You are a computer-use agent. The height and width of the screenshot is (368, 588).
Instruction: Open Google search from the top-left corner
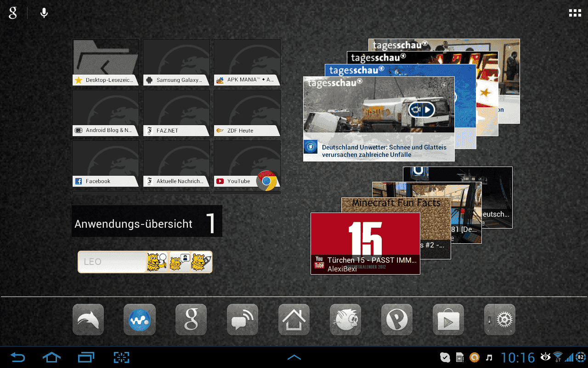(13, 13)
